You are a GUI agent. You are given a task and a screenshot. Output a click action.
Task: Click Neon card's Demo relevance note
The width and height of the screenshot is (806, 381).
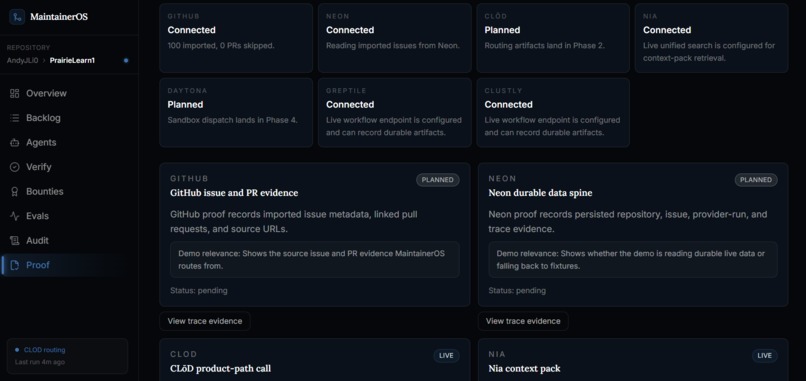pos(633,260)
